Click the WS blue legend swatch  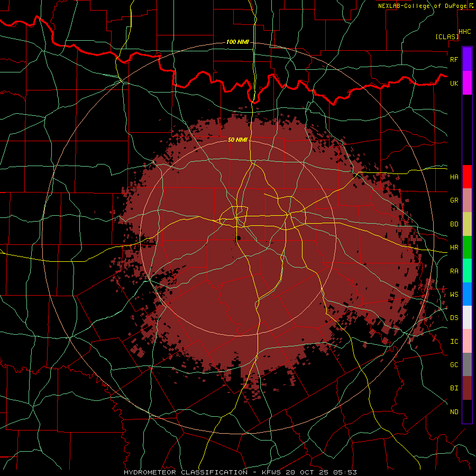coord(467,294)
